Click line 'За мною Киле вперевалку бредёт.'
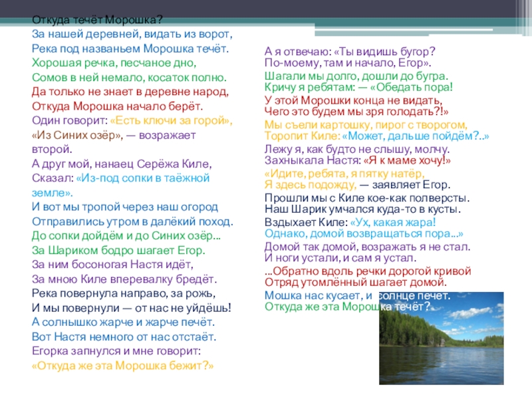This screenshot has height=399, width=532. (x=124, y=279)
